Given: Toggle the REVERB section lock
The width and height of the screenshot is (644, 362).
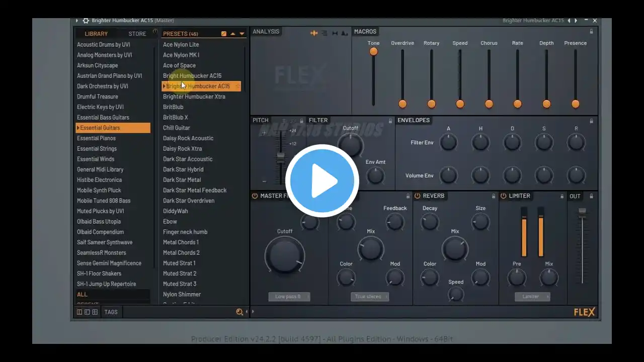Looking at the screenshot, I should [x=494, y=196].
